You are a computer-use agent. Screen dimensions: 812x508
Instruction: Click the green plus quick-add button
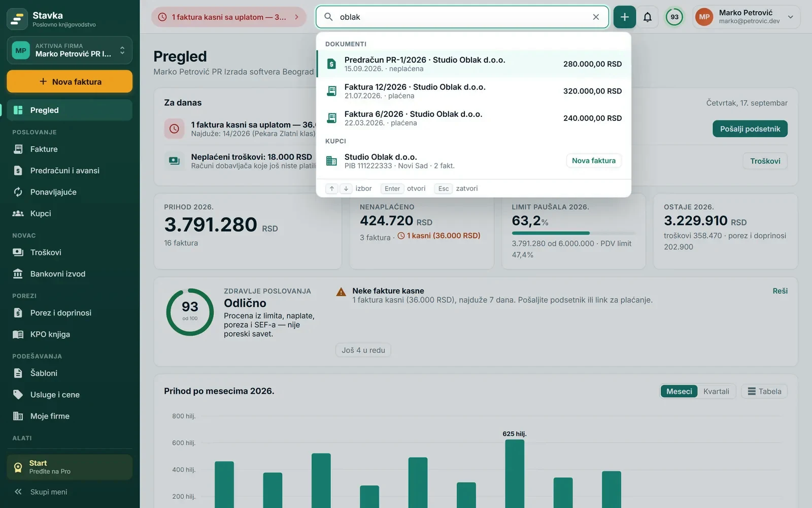[624, 17]
